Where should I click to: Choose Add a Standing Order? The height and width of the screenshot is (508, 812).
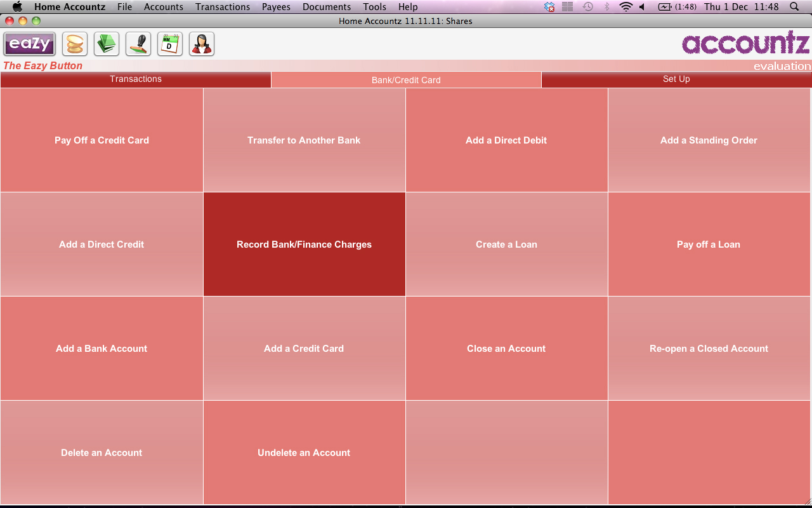click(x=709, y=140)
